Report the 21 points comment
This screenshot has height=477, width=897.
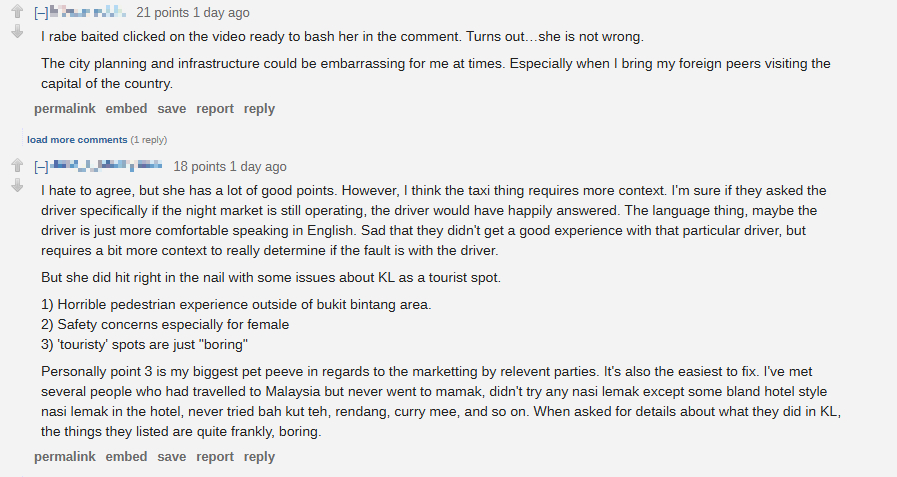pyautogui.click(x=215, y=108)
